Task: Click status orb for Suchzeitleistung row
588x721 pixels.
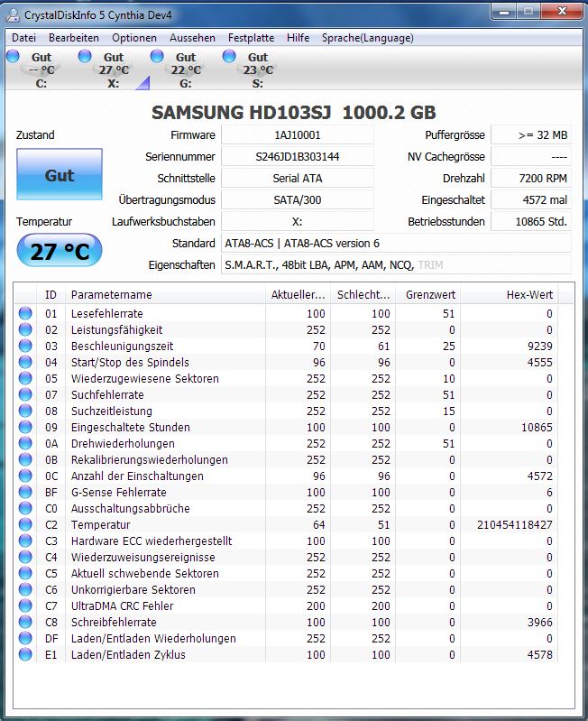Action: tap(25, 411)
